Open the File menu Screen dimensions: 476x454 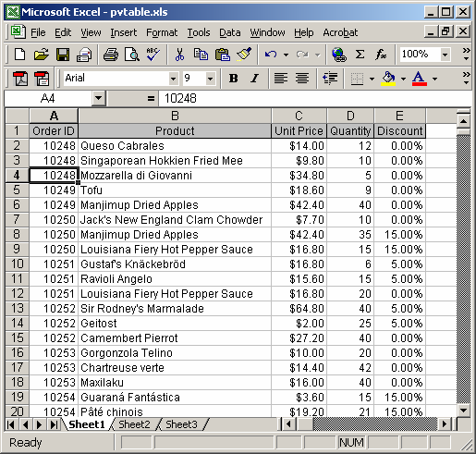38,32
